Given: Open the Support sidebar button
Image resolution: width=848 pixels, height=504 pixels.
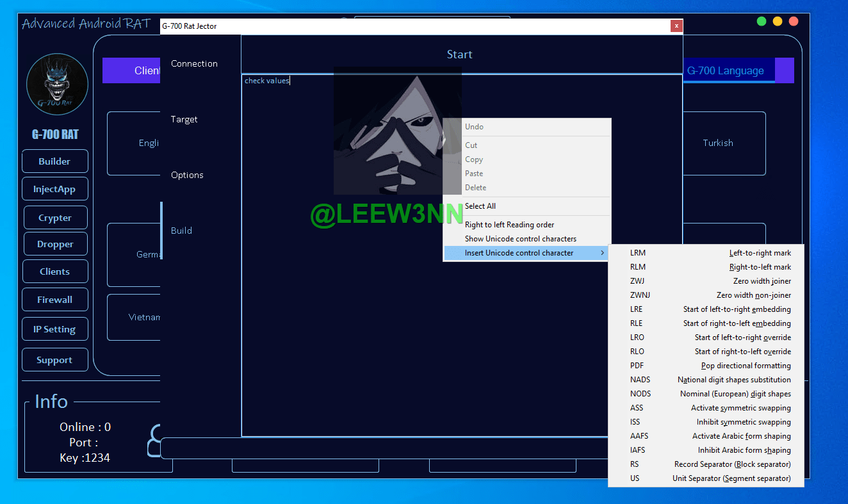Looking at the screenshot, I should (x=54, y=360).
